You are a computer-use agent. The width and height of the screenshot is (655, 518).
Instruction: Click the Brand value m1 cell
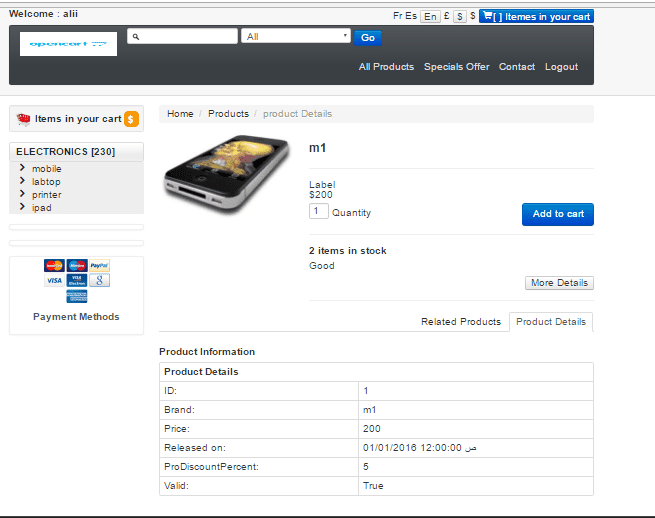476,410
